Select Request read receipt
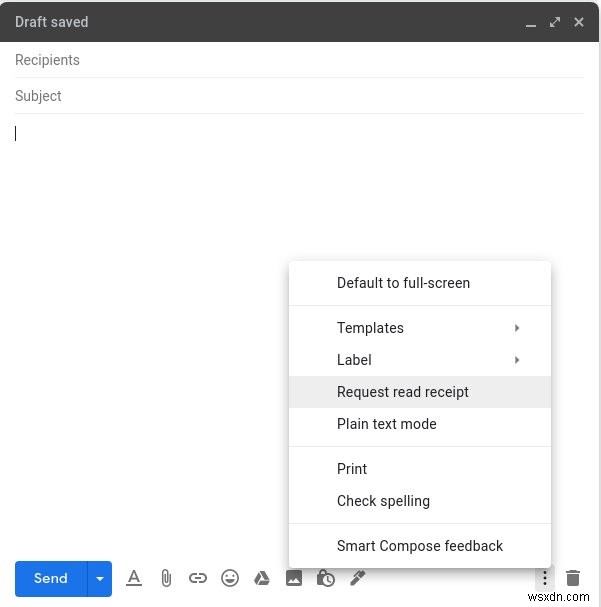The height and width of the screenshot is (607, 601). (x=420, y=392)
